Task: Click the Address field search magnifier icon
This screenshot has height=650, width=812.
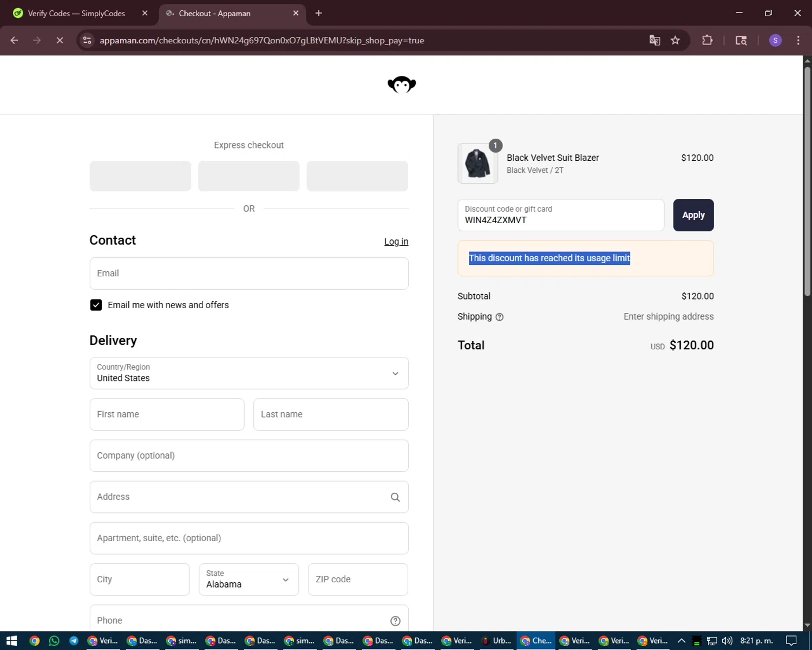Action: [x=395, y=497]
